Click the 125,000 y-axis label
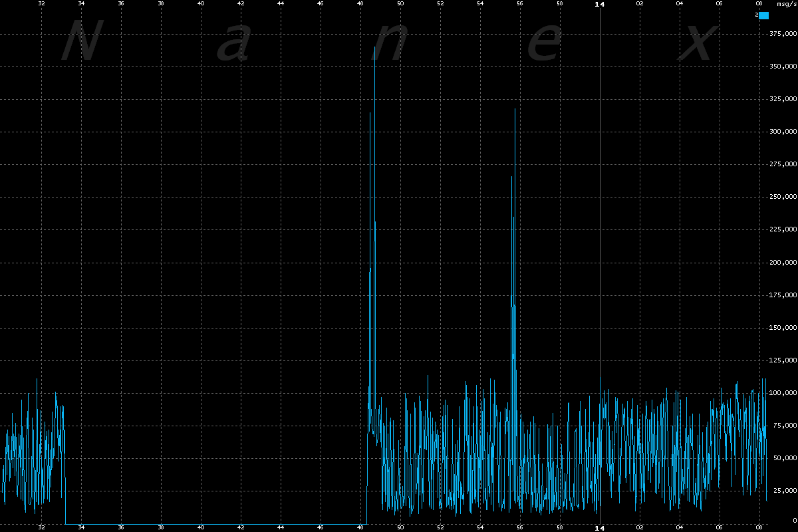 coord(784,360)
